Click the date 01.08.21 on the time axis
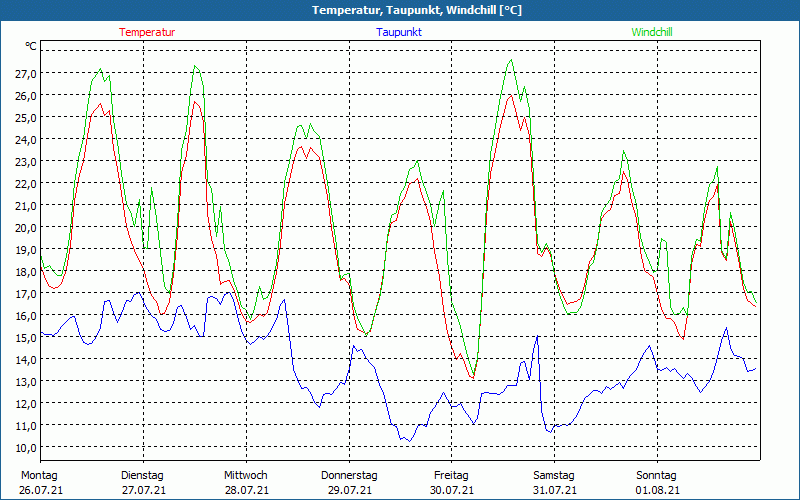The image size is (800, 500). coord(657,490)
